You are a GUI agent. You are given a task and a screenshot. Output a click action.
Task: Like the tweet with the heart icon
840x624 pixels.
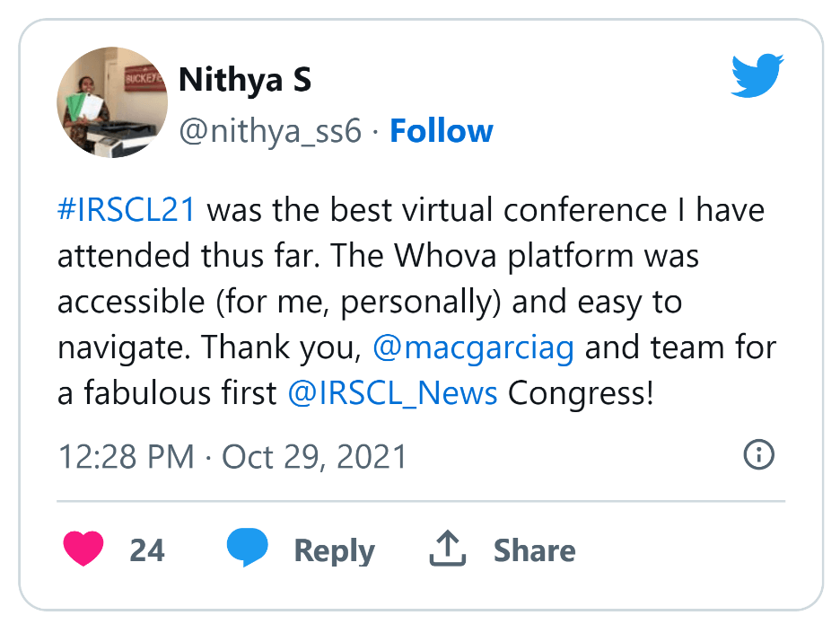point(83,549)
